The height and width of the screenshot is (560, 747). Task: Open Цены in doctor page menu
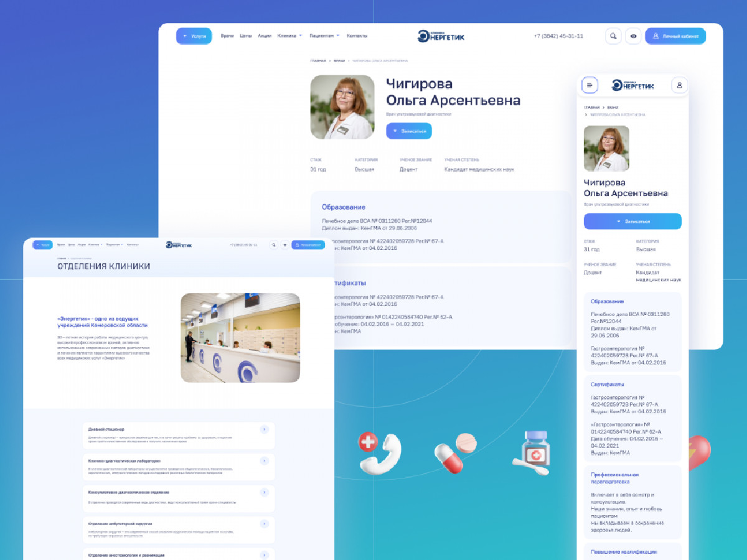[246, 36]
